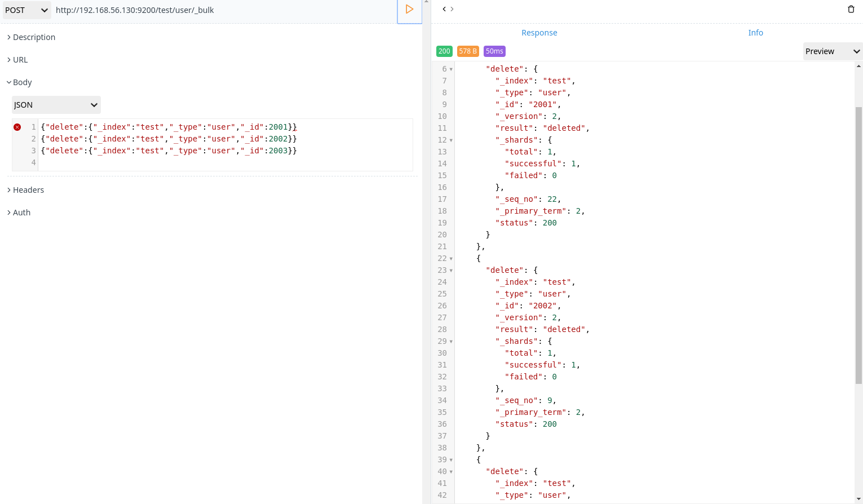Image resolution: width=863 pixels, height=504 pixels.
Task: Click the 578 B response size badge
Action: [x=468, y=51]
